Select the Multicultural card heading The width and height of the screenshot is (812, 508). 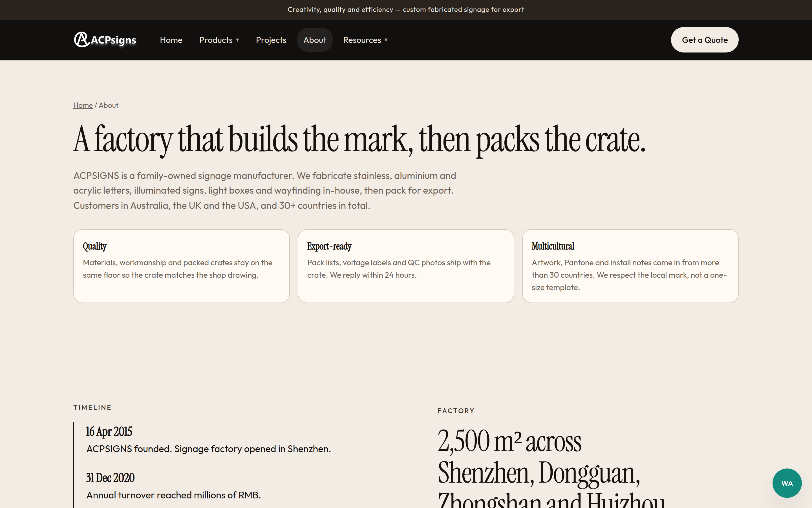[x=553, y=246]
